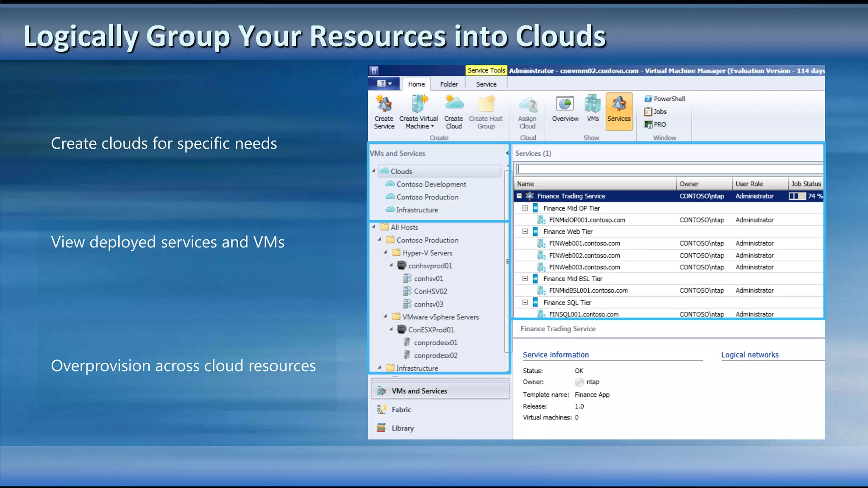Viewport: 868px width, 488px height.
Task: Select the Hyper-V Servers folder
Action: [x=422, y=253]
